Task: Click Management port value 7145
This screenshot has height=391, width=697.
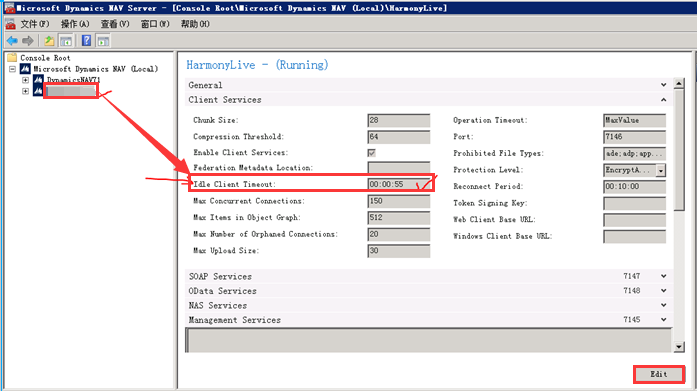Action: tap(632, 319)
